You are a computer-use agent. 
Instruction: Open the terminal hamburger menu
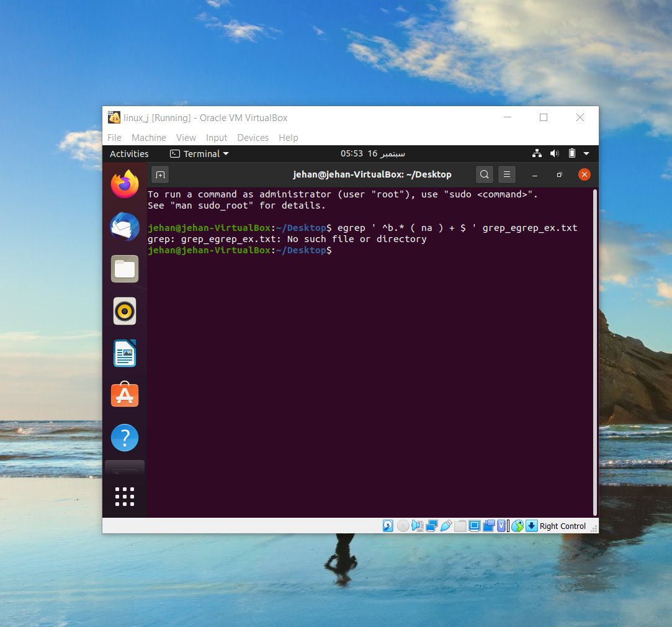pos(507,174)
